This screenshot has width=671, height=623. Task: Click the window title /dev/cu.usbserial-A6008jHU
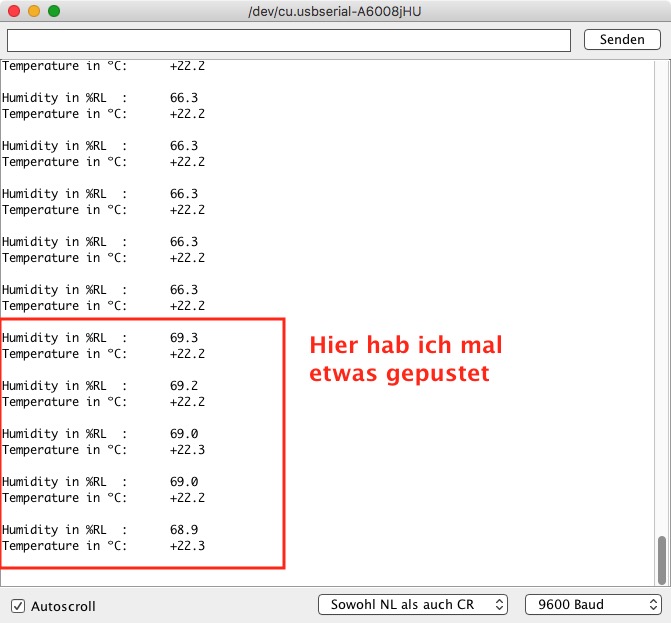click(335, 12)
